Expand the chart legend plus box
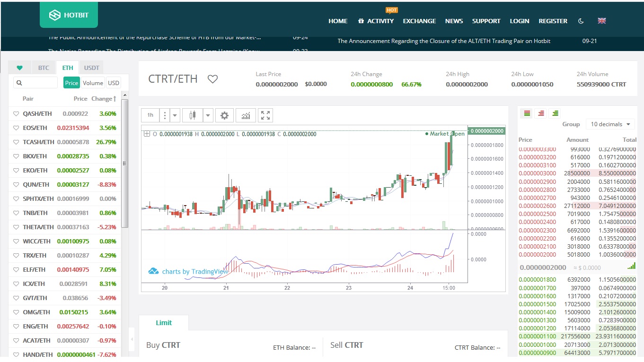Viewport: 644px width, 362px height. click(147, 134)
